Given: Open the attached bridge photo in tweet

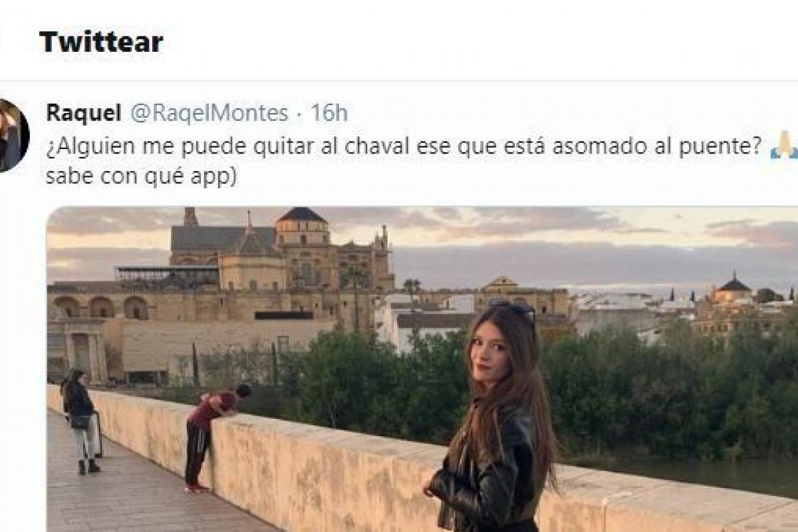Looking at the screenshot, I should click(x=422, y=369).
